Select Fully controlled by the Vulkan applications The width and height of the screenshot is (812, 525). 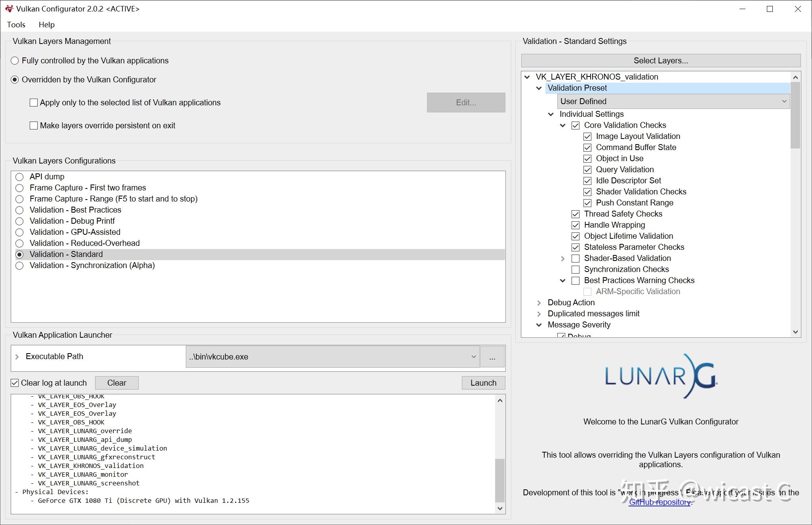point(15,61)
